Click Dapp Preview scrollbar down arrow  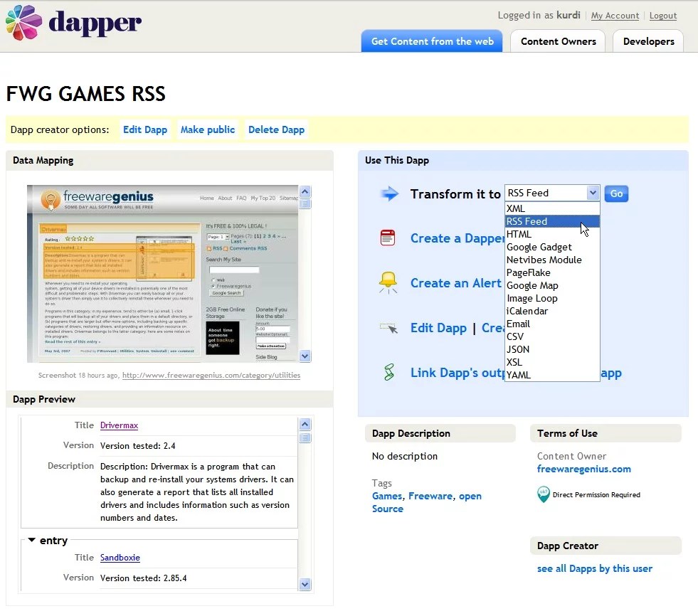pyautogui.click(x=305, y=585)
